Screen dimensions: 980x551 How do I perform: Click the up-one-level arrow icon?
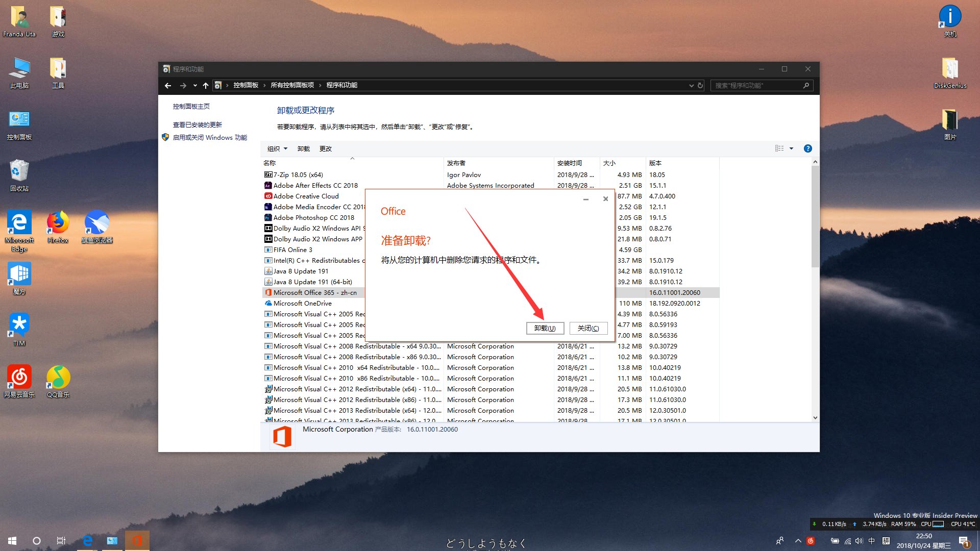tap(205, 86)
